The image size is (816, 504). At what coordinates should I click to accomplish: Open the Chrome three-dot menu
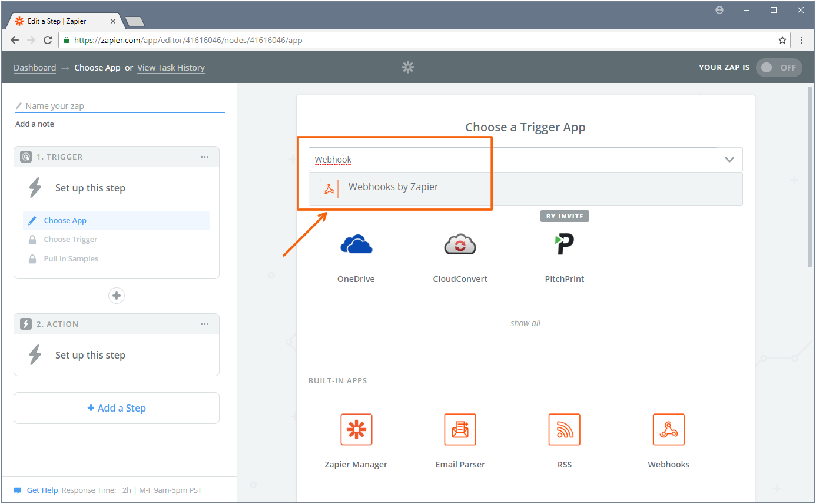(x=801, y=41)
